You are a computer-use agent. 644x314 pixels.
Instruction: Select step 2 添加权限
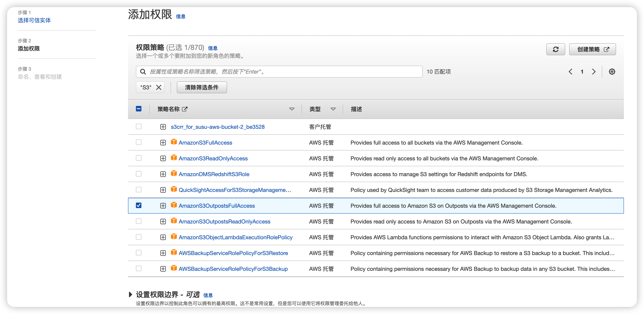coord(29,49)
